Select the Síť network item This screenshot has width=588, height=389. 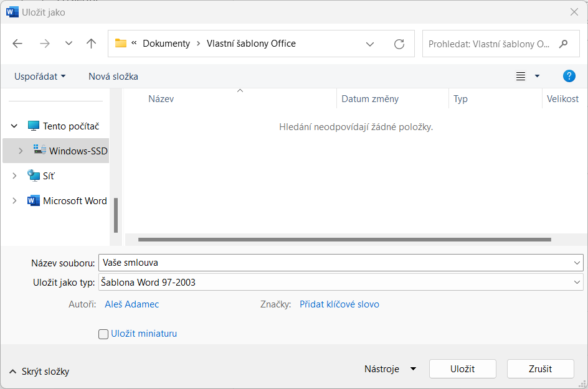(x=49, y=176)
